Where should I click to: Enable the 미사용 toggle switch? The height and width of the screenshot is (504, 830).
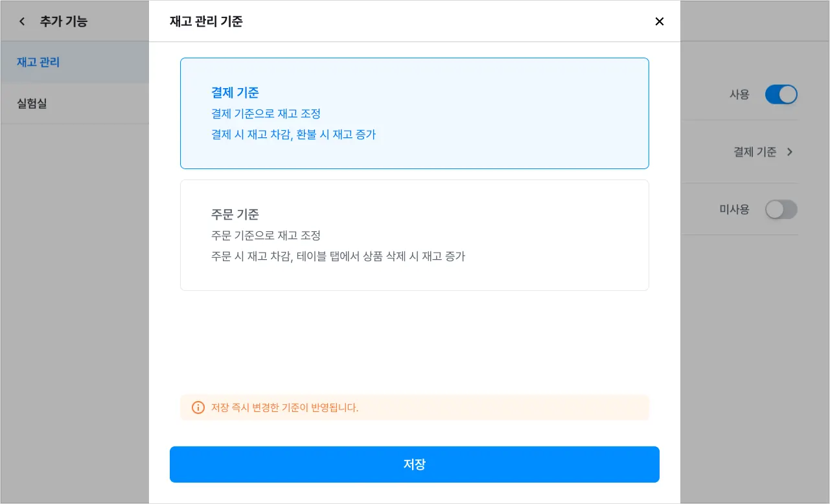tap(781, 209)
